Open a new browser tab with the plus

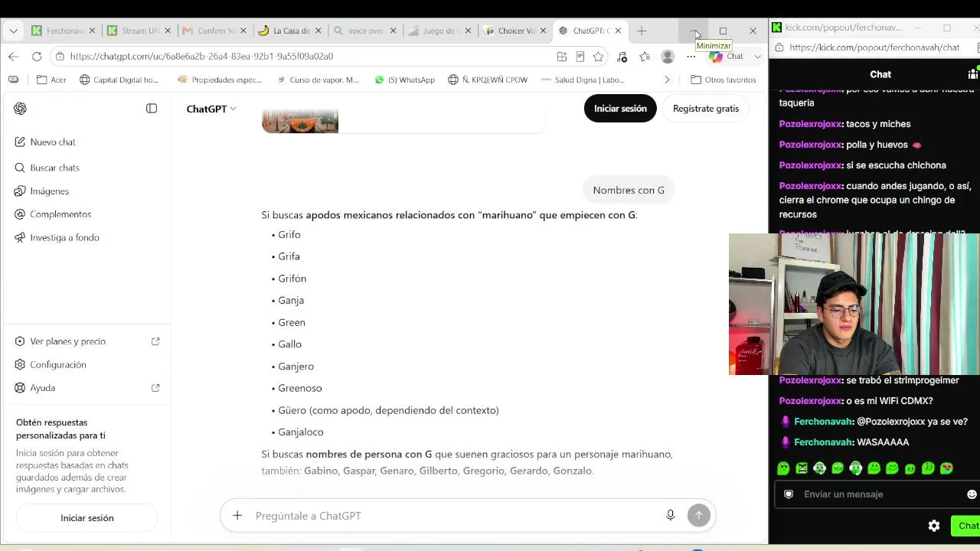click(x=642, y=31)
